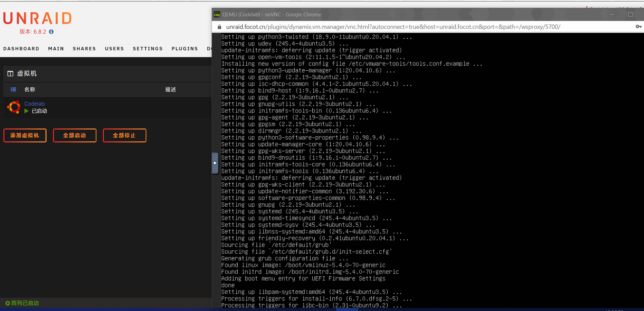The image size is (644, 311).
Task: Open the Settings menu
Action: pos(148,49)
